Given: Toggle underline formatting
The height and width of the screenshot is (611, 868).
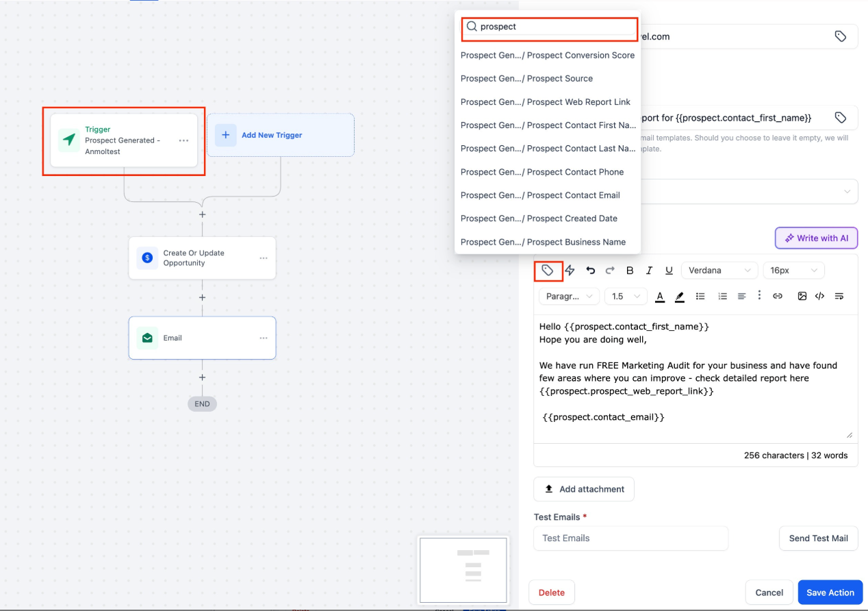Looking at the screenshot, I should [669, 271].
